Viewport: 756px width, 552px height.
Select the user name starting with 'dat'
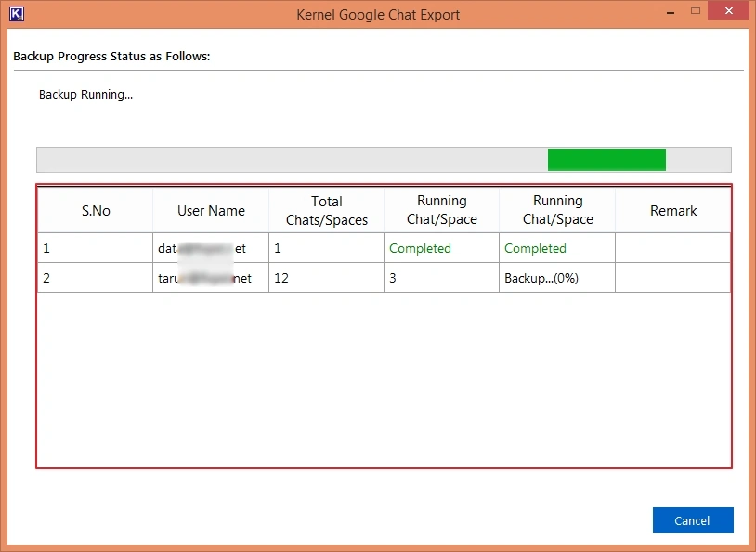(211, 248)
